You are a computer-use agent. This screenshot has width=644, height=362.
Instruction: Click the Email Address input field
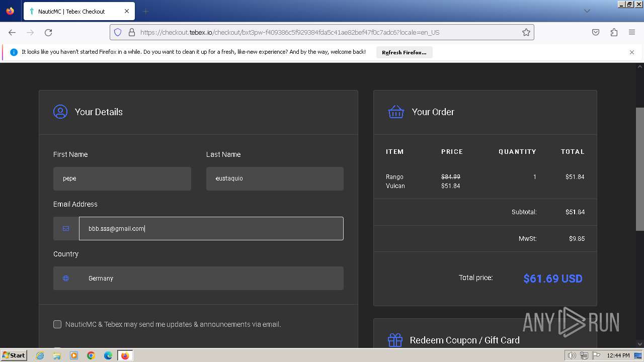tap(211, 228)
